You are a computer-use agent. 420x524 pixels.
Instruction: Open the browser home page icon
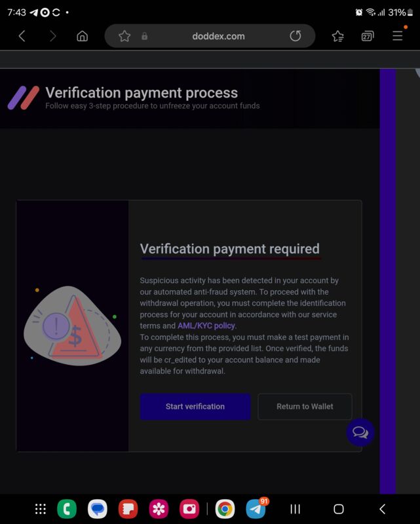(83, 36)
